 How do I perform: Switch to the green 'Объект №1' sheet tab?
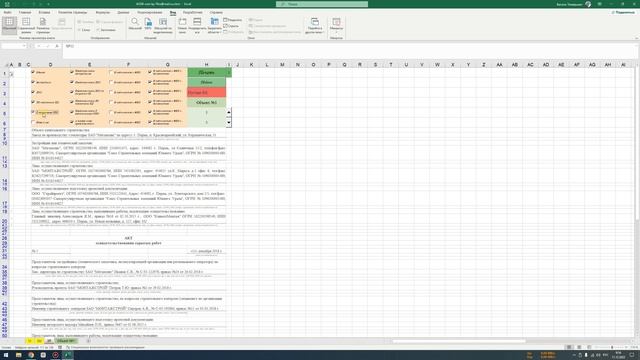point(66,341)
